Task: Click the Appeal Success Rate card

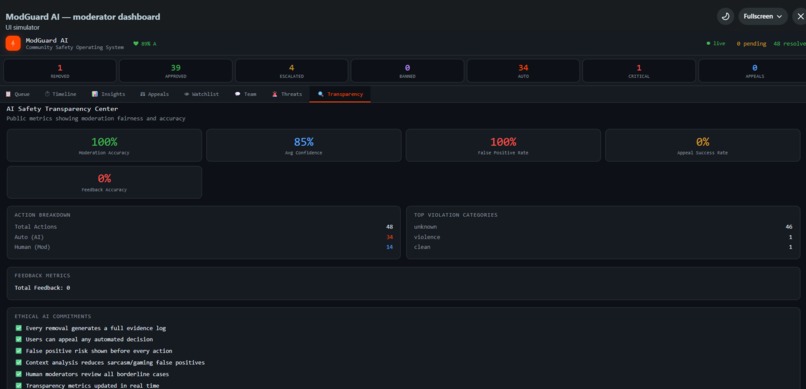Action: pyautogui.click(x=703, y=145)
